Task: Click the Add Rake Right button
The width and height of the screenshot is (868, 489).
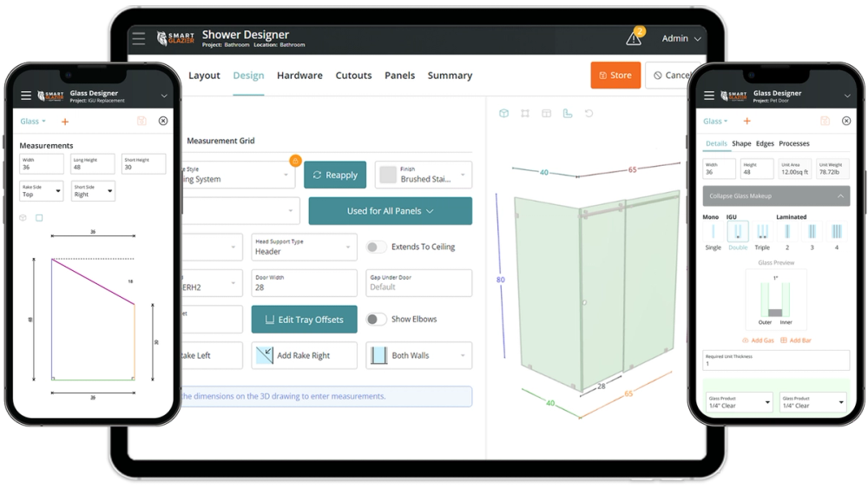Action: [304, 355]
